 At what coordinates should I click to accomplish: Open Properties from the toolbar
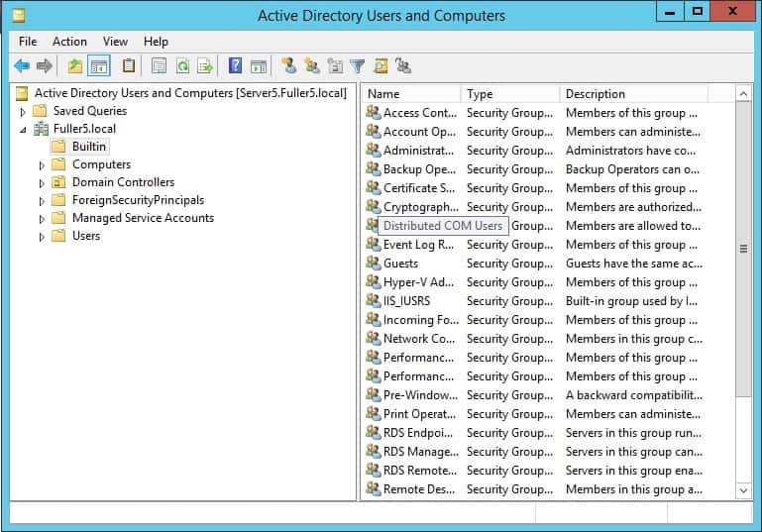click(x=159, y=65)
